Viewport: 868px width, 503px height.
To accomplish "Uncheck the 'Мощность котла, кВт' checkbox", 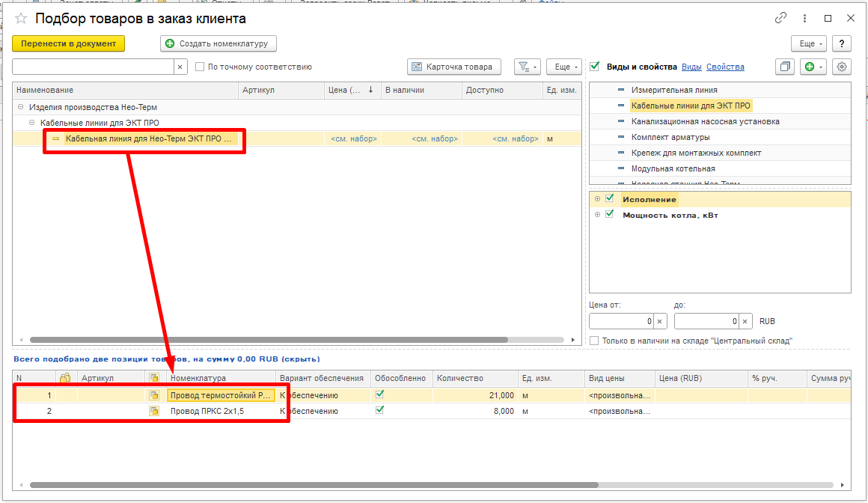I will (610, 214).
